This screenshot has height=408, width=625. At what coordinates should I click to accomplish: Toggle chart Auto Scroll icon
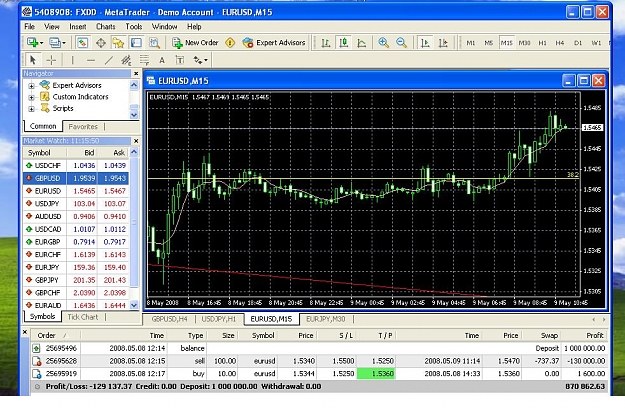click(x=425, y=43)
